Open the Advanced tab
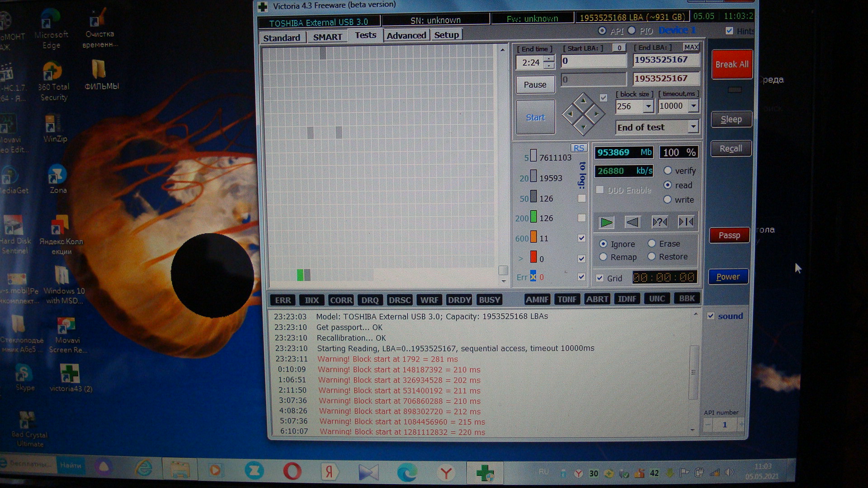Viewport: 868px width, 488px height. [406, 35]
